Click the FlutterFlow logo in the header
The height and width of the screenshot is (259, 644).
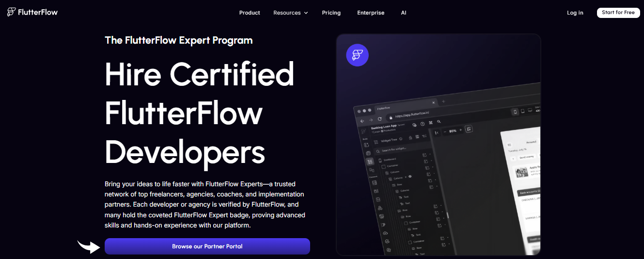[x=32, y=13]
